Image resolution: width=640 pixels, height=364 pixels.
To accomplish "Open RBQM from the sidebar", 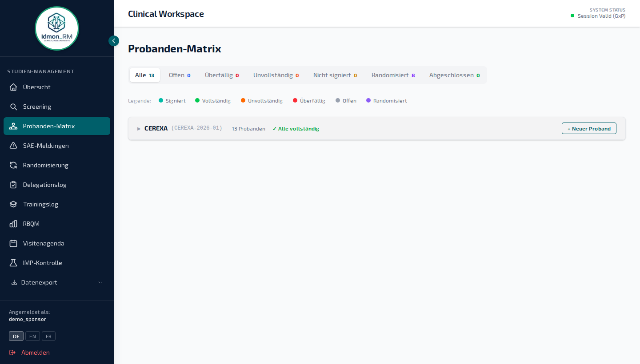I will pos(57,224).
